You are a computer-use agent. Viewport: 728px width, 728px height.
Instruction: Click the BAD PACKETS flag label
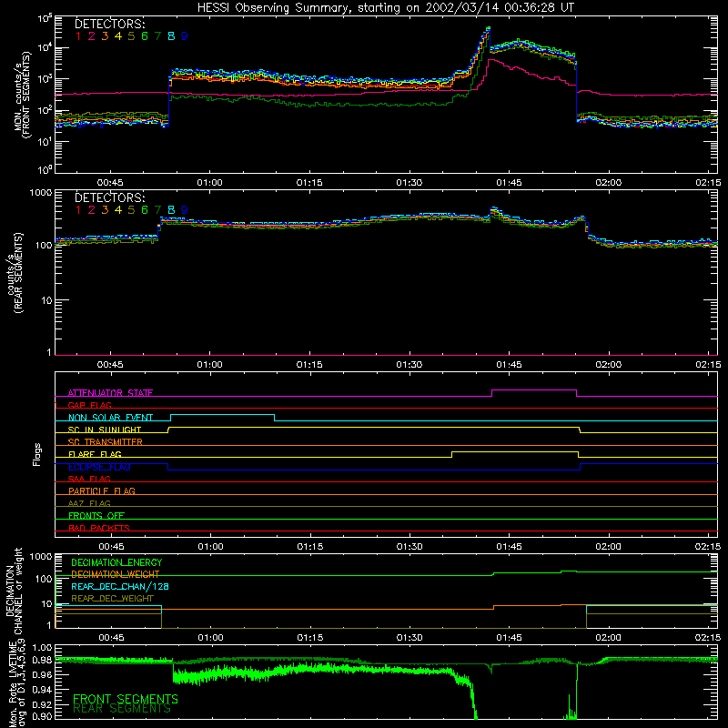[x=99, y=528]
